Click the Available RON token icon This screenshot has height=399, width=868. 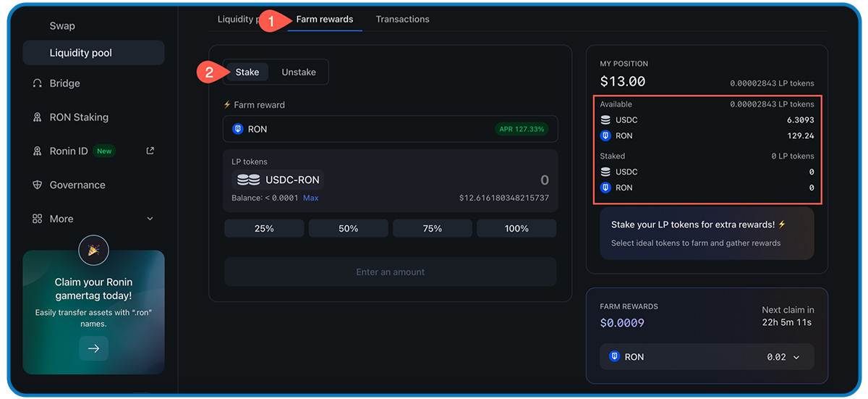point(605,135)
